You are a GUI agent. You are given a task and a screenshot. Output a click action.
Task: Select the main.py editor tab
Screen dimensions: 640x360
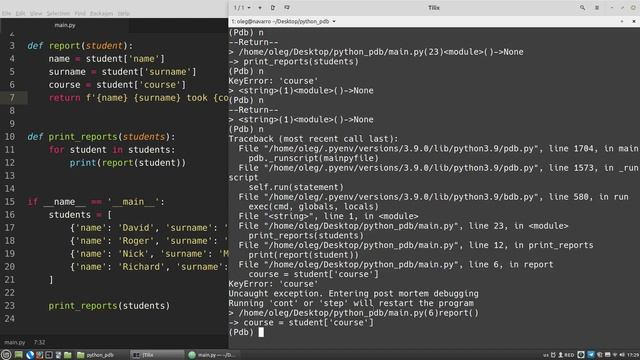(65, 25)
